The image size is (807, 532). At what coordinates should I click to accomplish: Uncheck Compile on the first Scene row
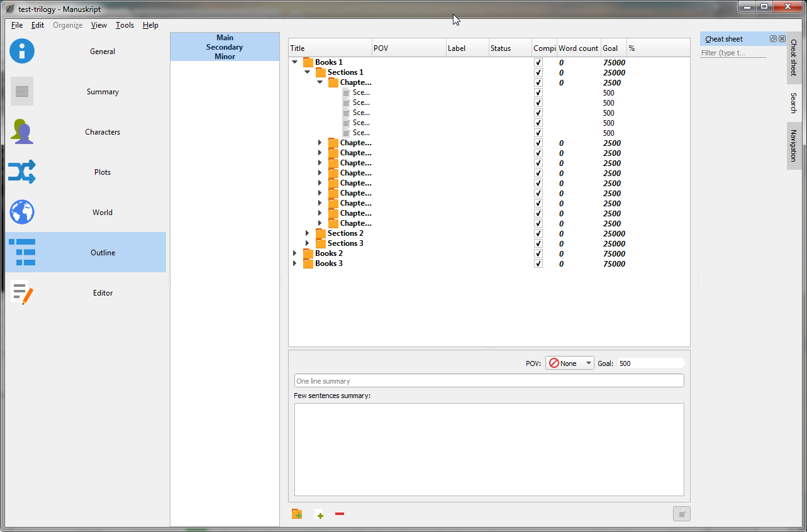pos(538,92)
